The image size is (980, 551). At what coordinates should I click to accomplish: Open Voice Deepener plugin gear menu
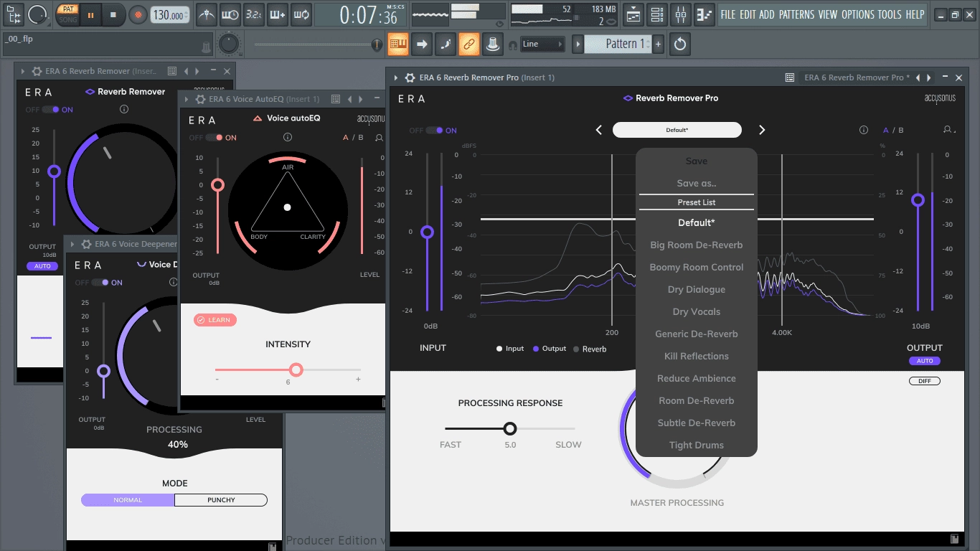tap(86, 244)
